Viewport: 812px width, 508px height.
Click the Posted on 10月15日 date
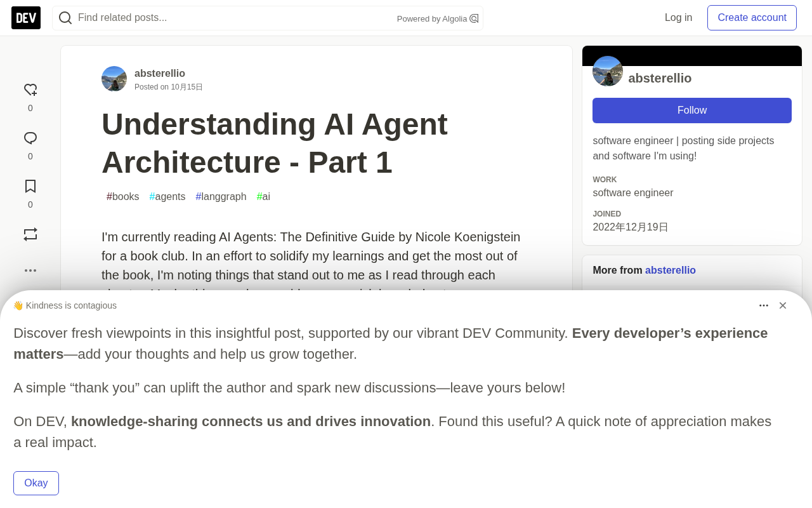(x=169, y=87)
